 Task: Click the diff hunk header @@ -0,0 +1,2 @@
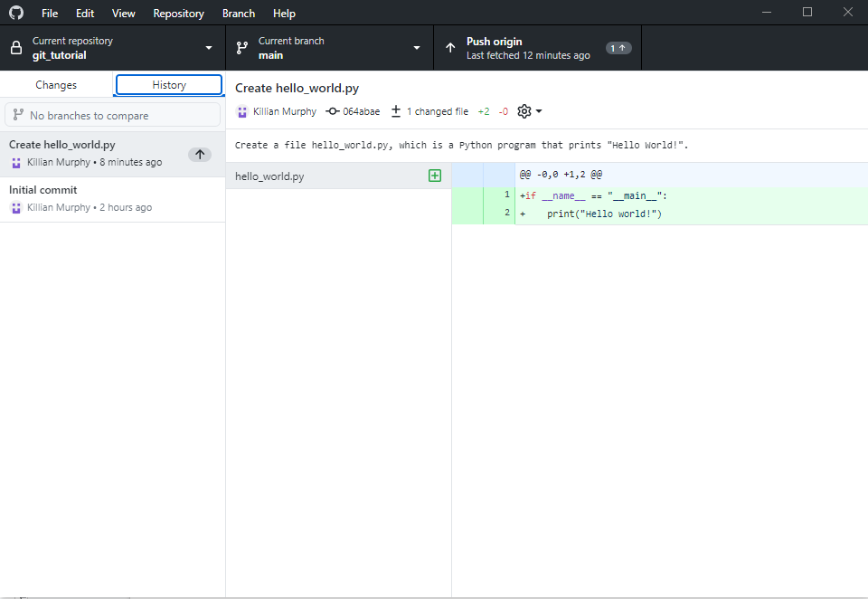click(x=561, y=175)
